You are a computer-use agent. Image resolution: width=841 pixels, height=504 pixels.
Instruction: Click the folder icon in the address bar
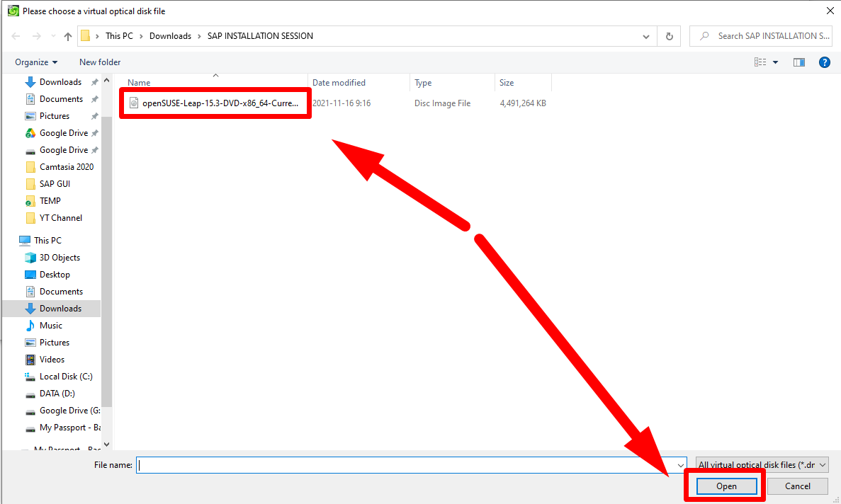tap(85, 36)
